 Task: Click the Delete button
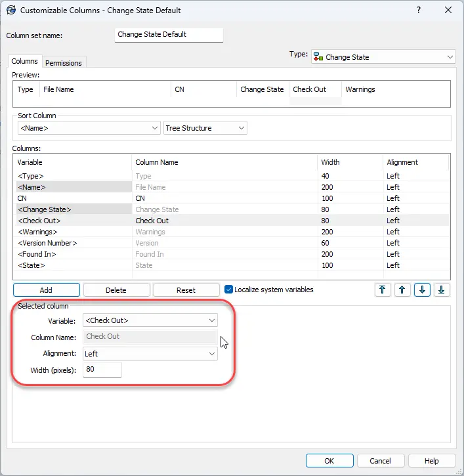(x=116, y=290)
